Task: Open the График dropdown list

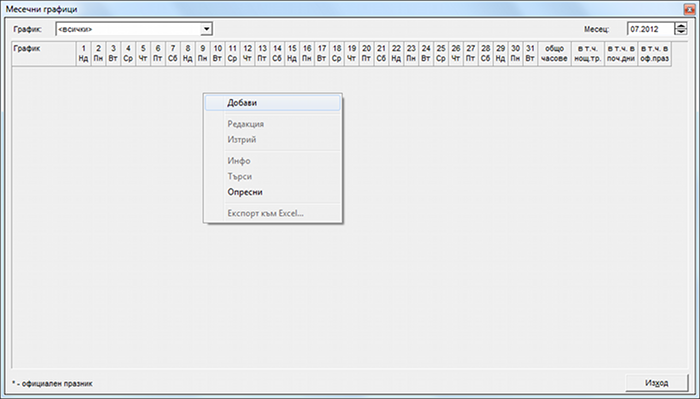Action: pos(206,29)
